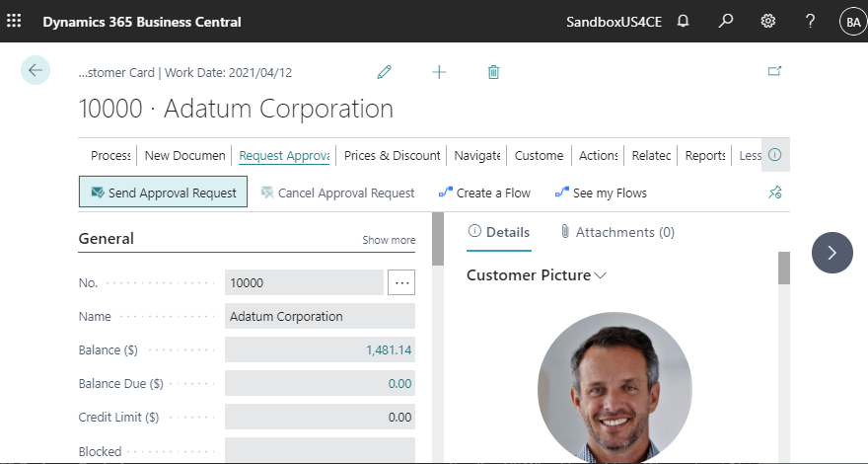868x464 pixels.
Task: Open the page in a new window
Action: click(x=774, y=71)
